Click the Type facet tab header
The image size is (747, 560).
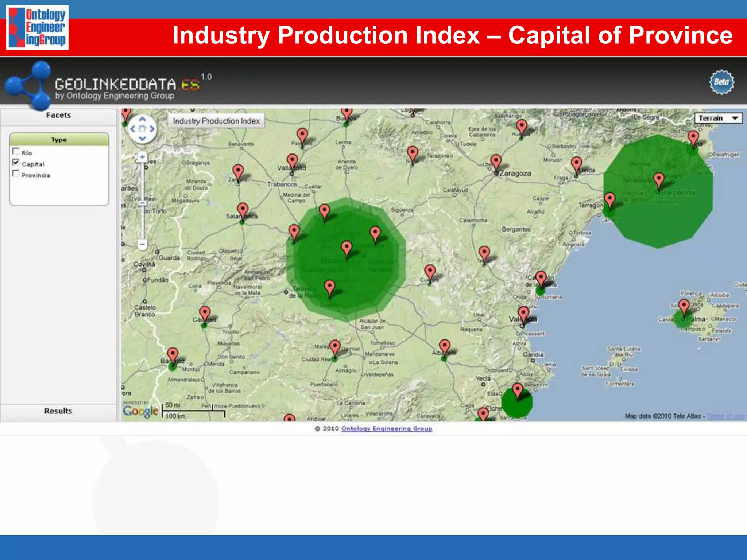tap(59, 140)
